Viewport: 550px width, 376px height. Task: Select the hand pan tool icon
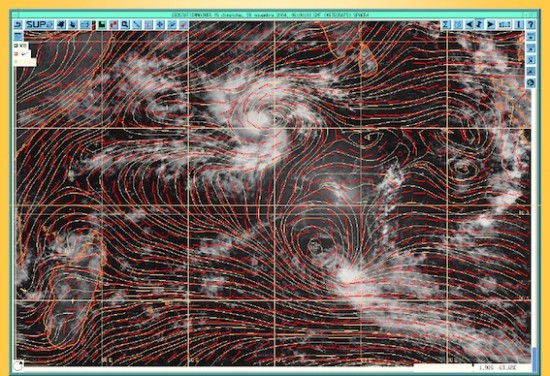(x=73, y=25)
